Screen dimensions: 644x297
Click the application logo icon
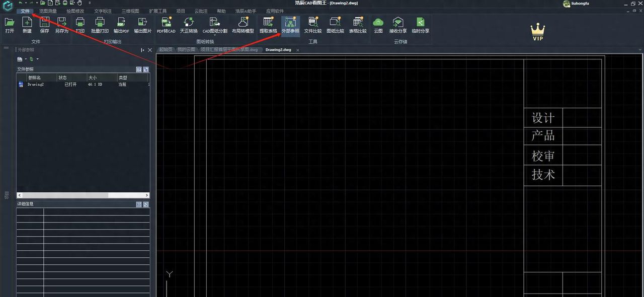tap(8, 7)
